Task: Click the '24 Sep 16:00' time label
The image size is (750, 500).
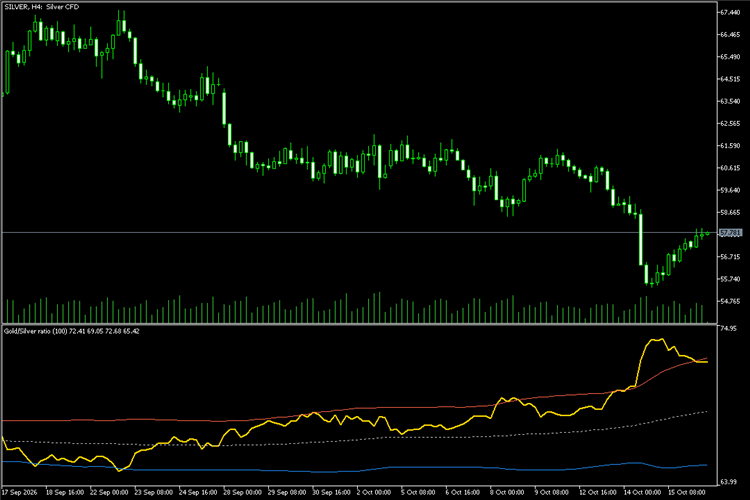Action: pos(198,492)
